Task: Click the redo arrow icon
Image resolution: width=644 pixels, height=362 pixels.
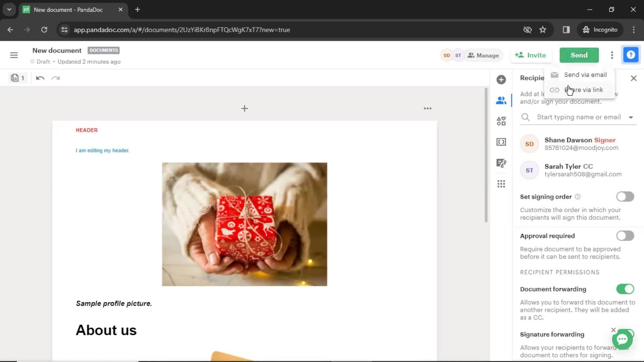Action: pos(55,78)
